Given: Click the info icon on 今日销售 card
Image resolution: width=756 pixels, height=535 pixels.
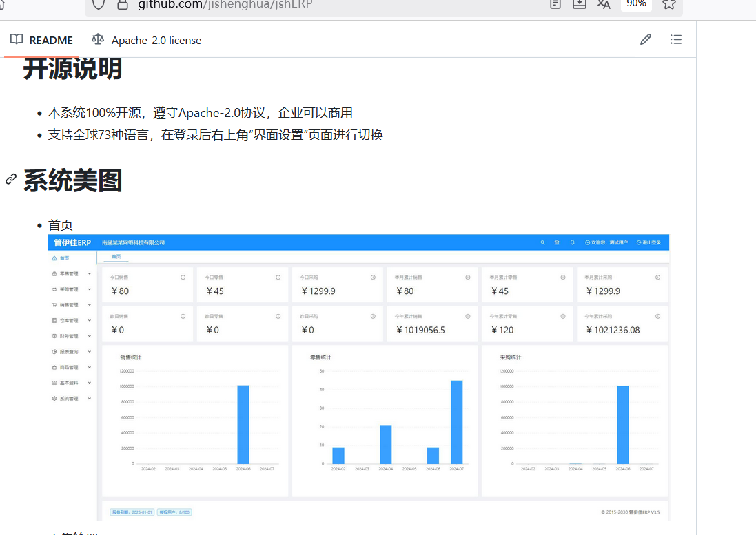Looking at the screenshot, I should pos(183,277).
